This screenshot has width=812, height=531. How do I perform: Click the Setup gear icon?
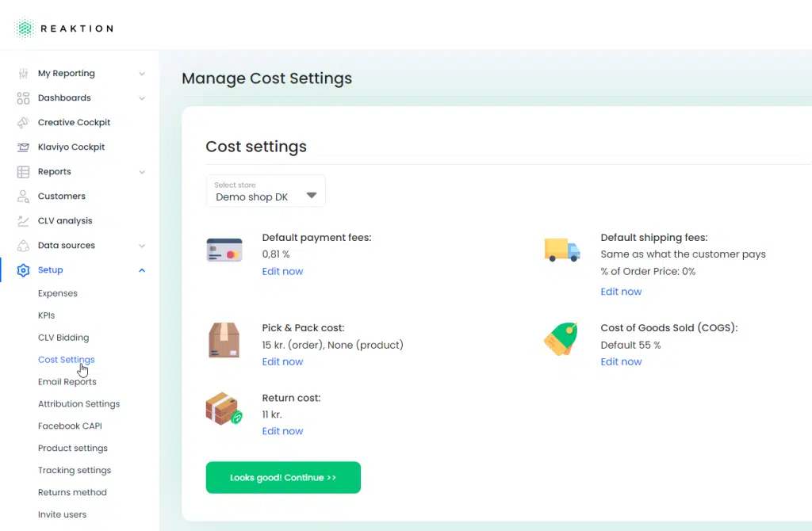23,270
